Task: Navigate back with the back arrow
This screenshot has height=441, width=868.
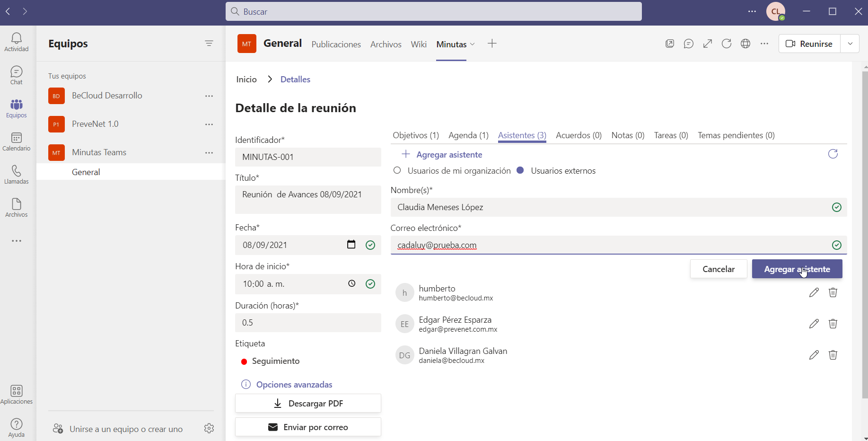Action: [x=8, y=11]
